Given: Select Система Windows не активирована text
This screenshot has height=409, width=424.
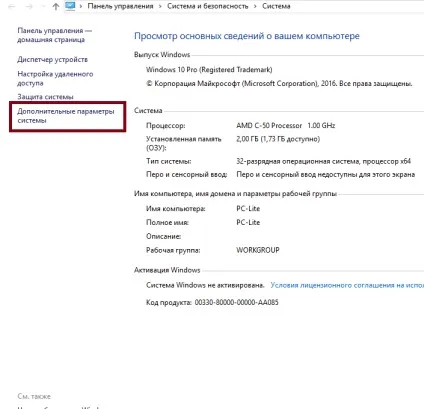Looking at the screenshot, I should pos(205,285).
